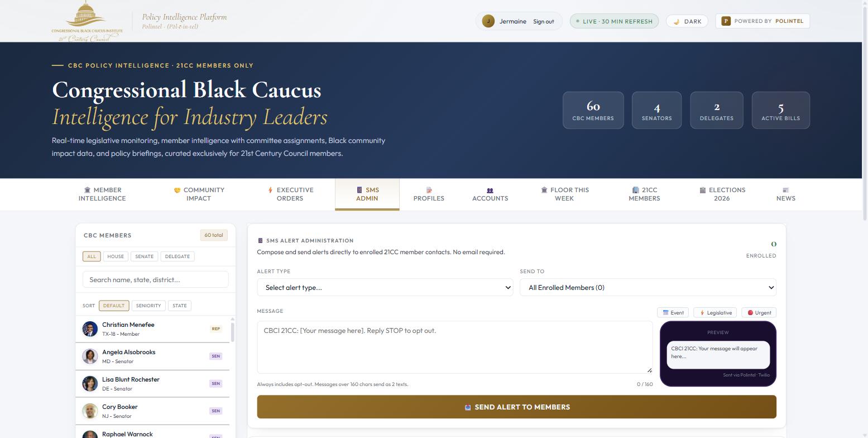The height and width of the screenshot is (438, 868).
Task: Open Cory Booker's profile photo
Action: click(x=90, y=411)
